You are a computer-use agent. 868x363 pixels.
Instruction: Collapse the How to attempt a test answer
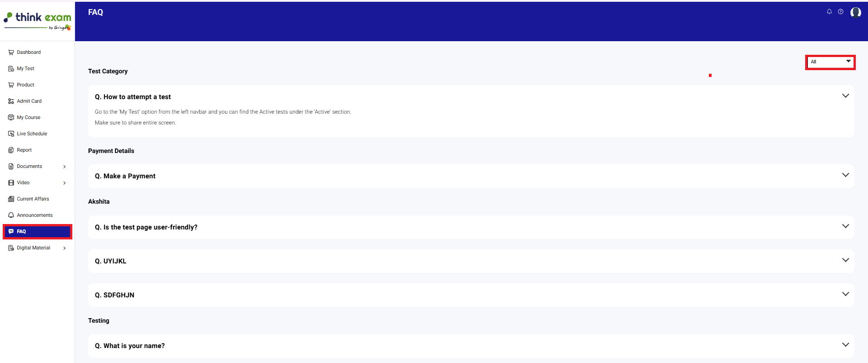point(845,96)
